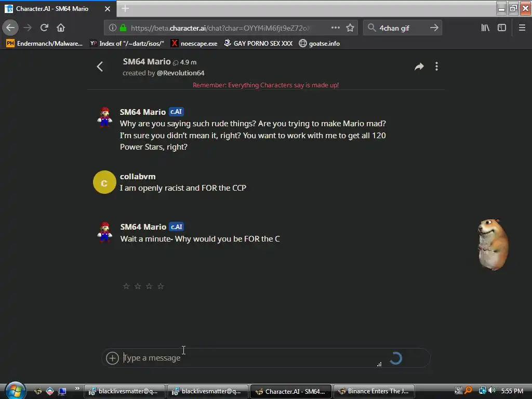The width and height of the screenshot is (532, 399).
Task: Click the c.AI badge on latest reply
Action: pyautogui.click(x=177, y=227)
